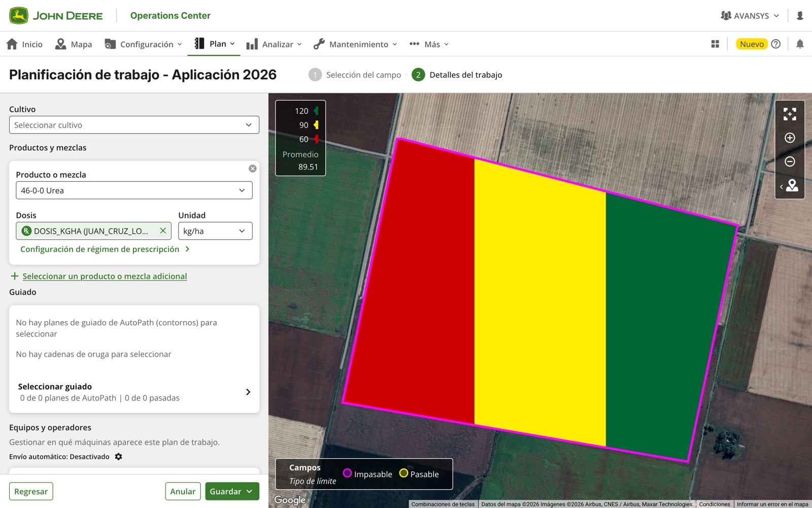Click the green 120 legend marker
Screen dimensions: 812x508
pyautogui.click(x=316, y=111)
